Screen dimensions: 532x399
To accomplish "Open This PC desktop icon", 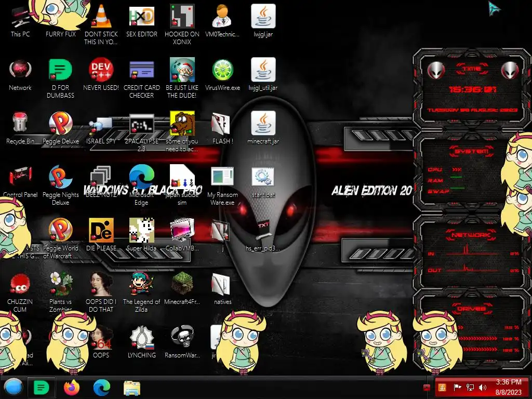I will [x=20, y=17].
